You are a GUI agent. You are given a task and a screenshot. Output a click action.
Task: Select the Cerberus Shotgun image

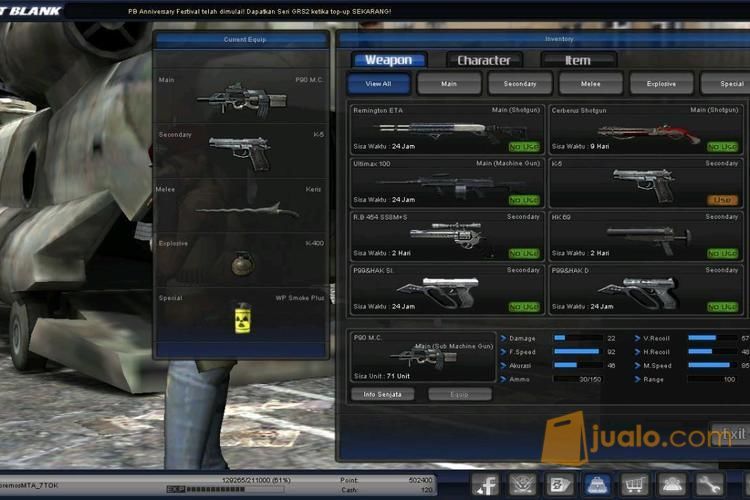(648, 133)
